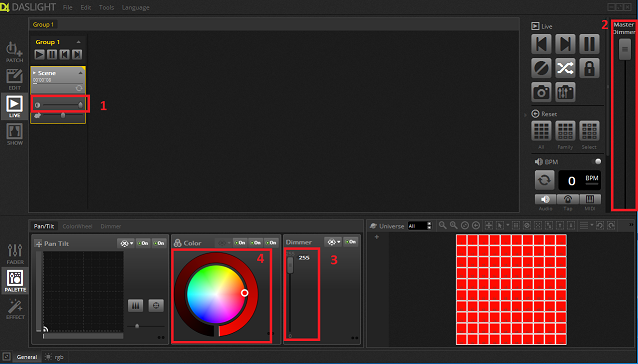Open the PATCH mode in the sidebar

[x=14, y=52]
